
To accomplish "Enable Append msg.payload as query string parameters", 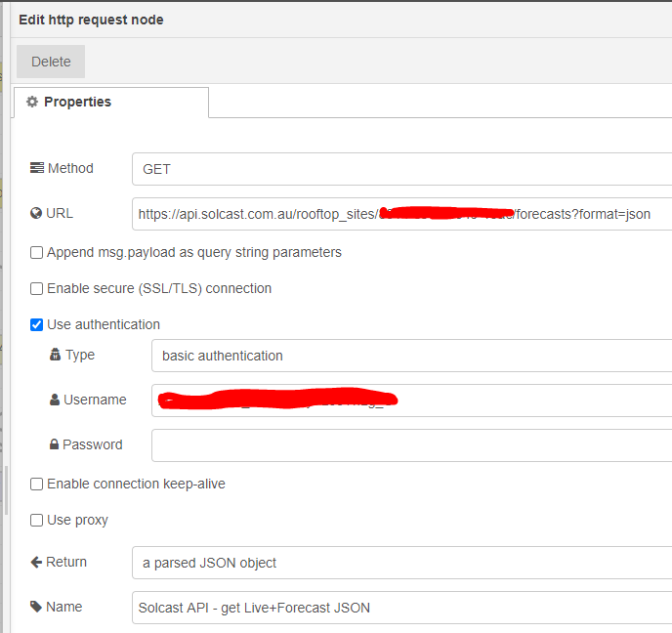I will pos(37,252).
